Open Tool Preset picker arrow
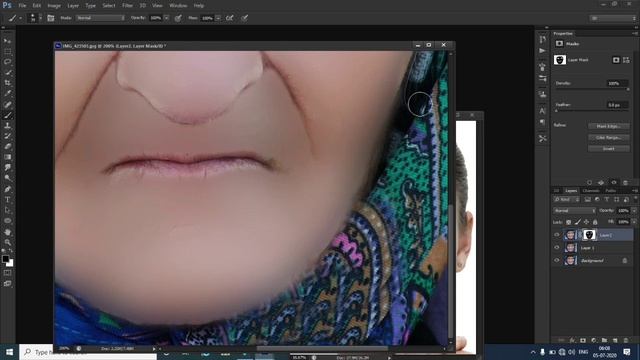Screen dimensions: 640x360 pyautogui.click(x=20, y=18)
